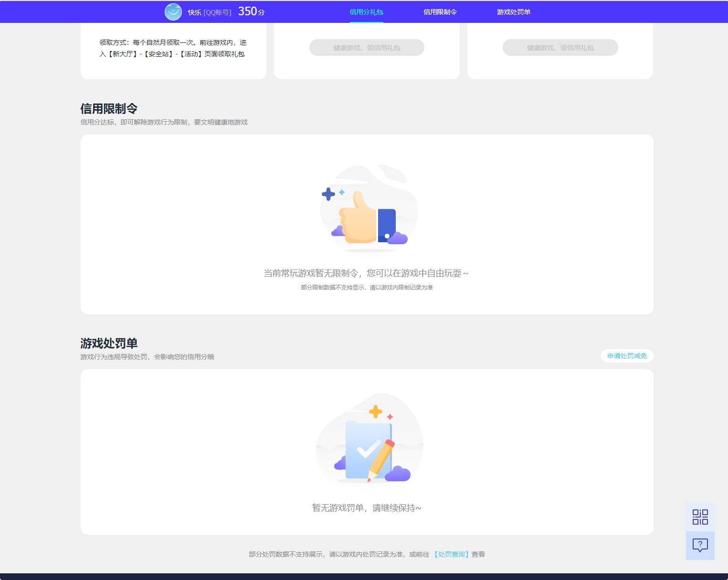Viewport: 728px width, 580px height.
Task: Open the 【处罚查询】 link
Action: tap(451, 554)
